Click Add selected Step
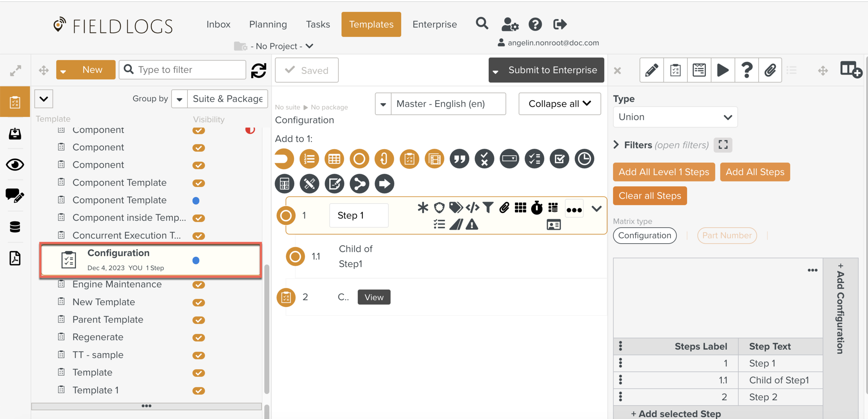 point(676,413)
